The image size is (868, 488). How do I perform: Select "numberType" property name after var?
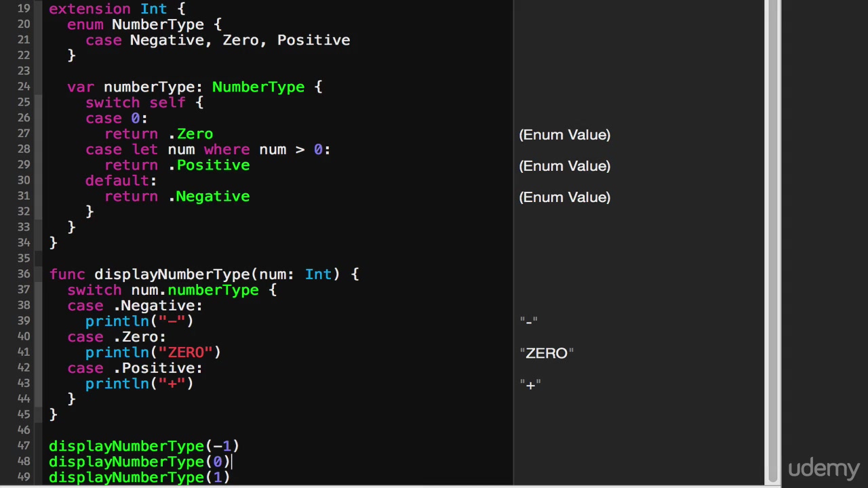click(149, 87)
